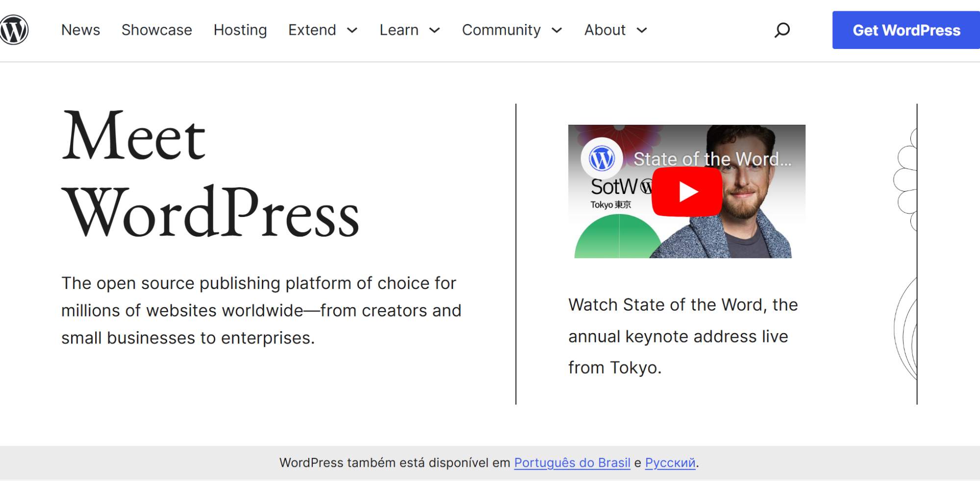Click the paragraph starting 'The open source publishing'
The width and height of the screenshot is (980, 481).
coord(261,311)
